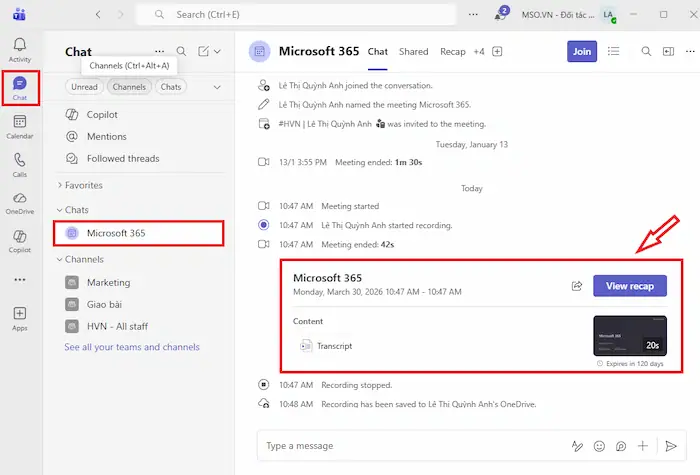Open the Activity feed in sidebar
The image size is (700, 475).
pyautogui.click(x=19, y=49)
